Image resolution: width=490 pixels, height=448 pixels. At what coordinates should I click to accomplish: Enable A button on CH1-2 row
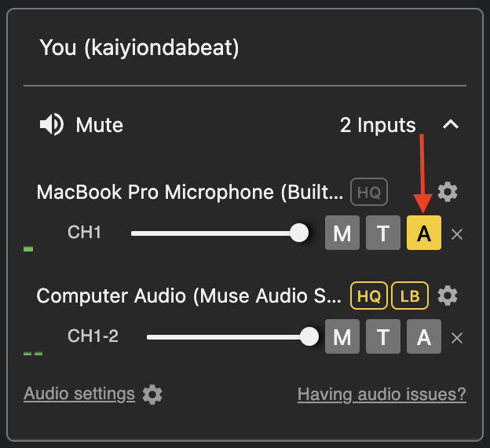click(x=424, y=336)
